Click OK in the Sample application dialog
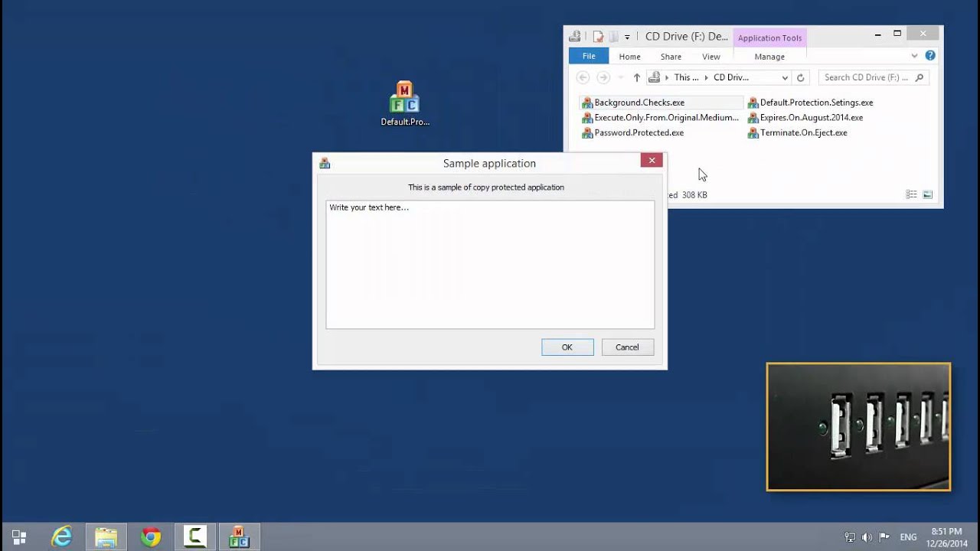The width and height of the screenshot is (980, 551). [567, 347]
